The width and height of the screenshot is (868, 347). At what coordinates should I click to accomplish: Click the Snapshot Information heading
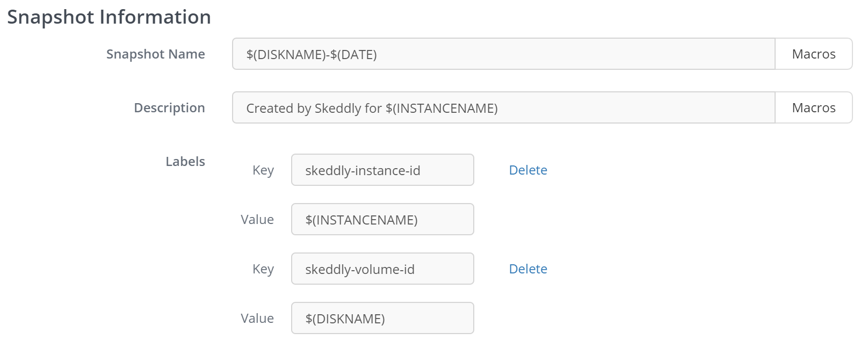coord(108,17)
